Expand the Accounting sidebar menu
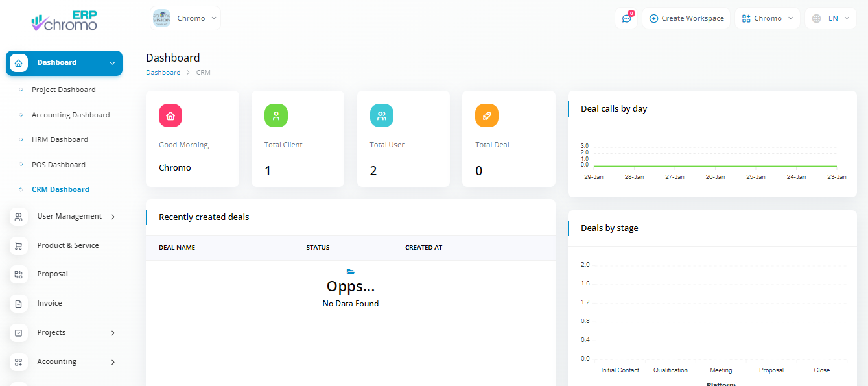868x386 pixels. (64, 362)
